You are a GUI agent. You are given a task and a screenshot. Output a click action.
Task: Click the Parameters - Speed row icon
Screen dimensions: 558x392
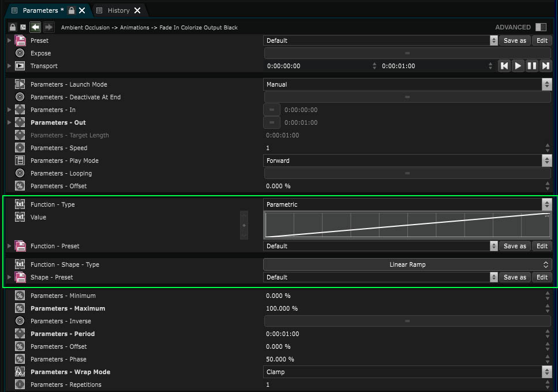pos(20,148)
